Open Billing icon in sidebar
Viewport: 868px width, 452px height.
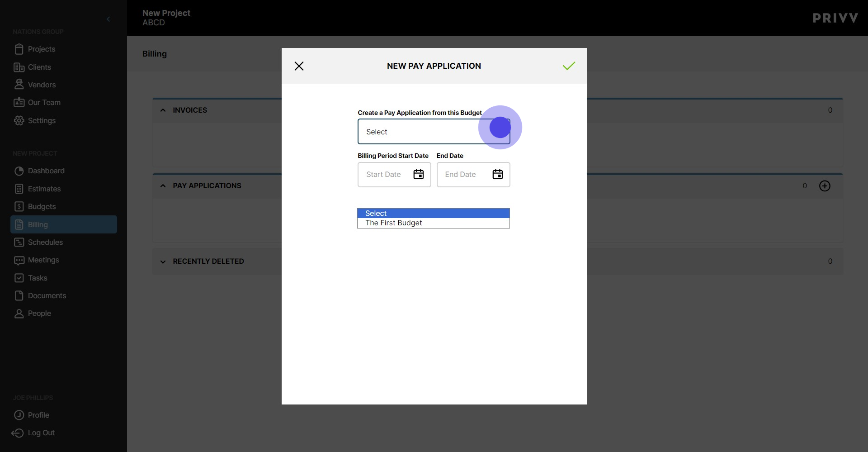click(x=19, y=224)
